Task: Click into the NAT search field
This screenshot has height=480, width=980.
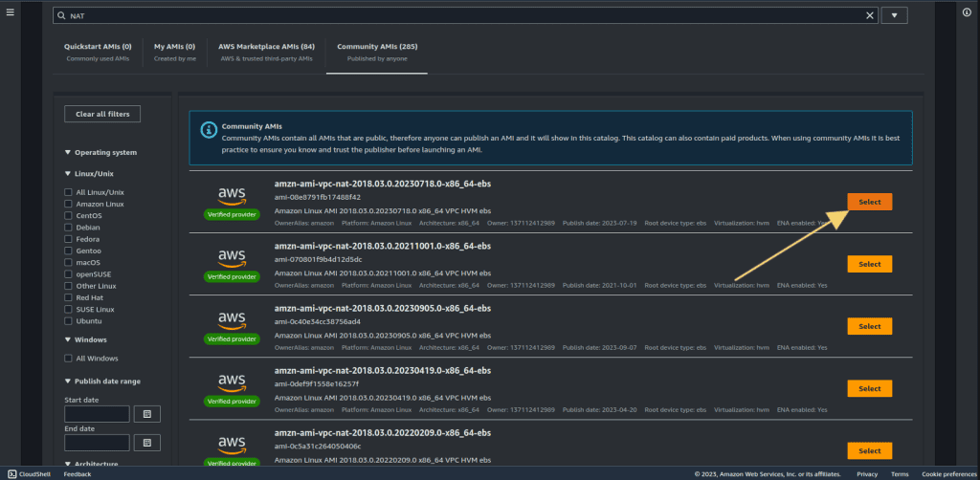Action: click(x=465, y=15)
